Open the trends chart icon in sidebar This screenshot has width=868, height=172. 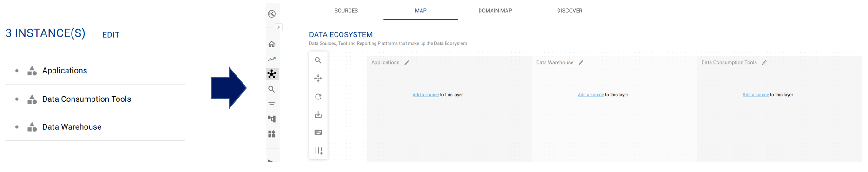pos(272,59)
